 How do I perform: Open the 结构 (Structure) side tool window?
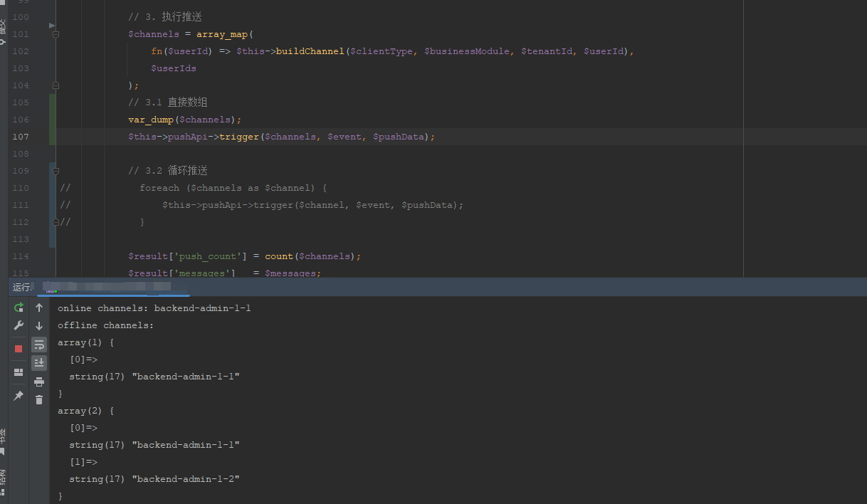(x=3, y=482)
